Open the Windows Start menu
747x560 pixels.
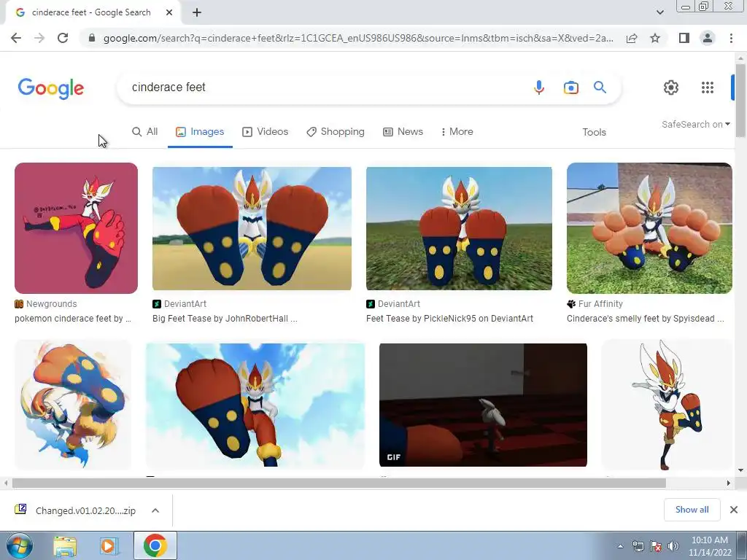coord(20,545)
